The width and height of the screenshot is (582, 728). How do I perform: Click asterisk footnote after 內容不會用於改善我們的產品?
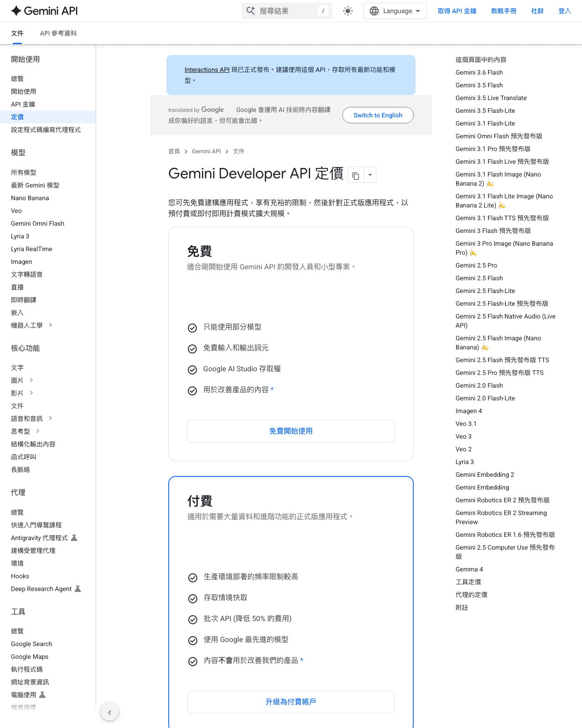click(301, 661)
